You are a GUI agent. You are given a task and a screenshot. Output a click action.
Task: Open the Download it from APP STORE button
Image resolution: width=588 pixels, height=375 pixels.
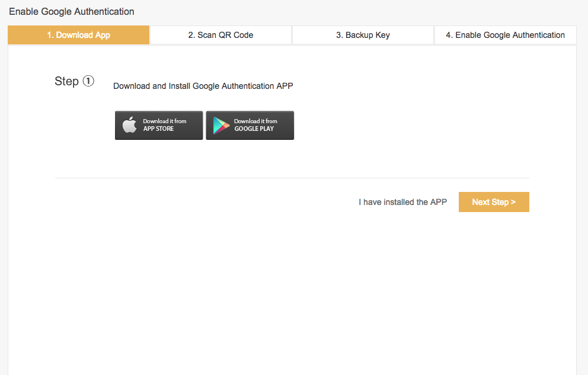pyautogui.click(x=159, y=125)
